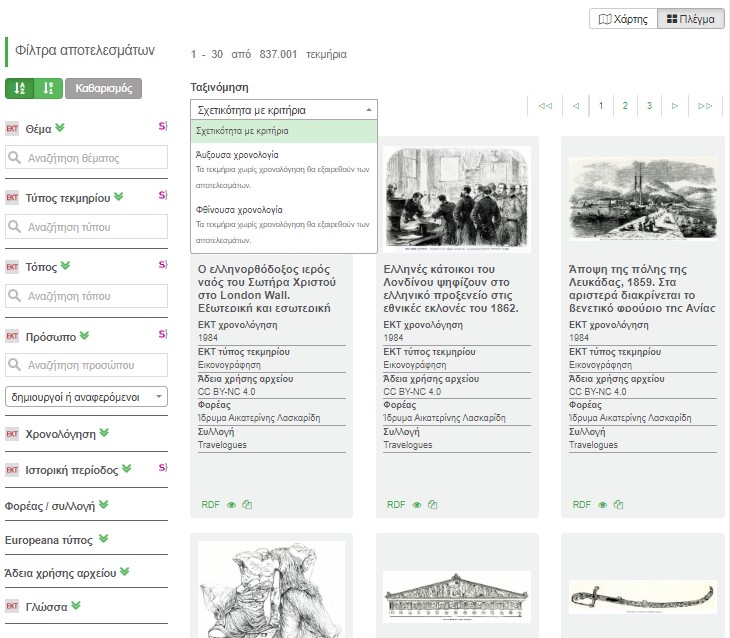
Task: Open RDF link on the Lefkada card
Action: 581,505
